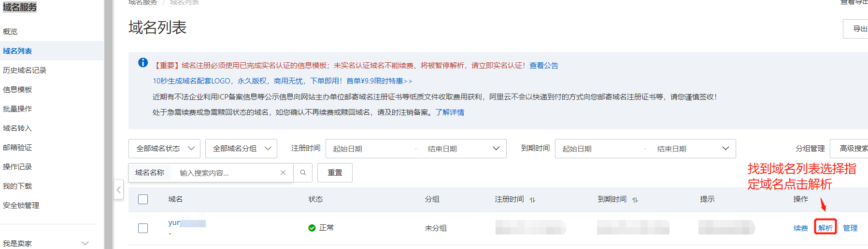Open 安全锁管理 sidebar item
Screen dimensions: 868x249
(21, 206)
